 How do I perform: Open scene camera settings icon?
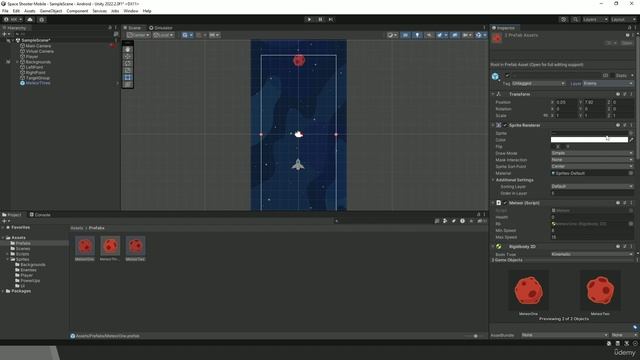point(467,35)
